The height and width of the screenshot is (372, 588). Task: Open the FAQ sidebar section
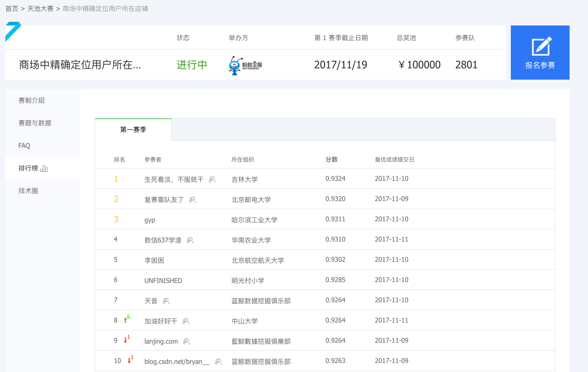[x=24, y=146]
